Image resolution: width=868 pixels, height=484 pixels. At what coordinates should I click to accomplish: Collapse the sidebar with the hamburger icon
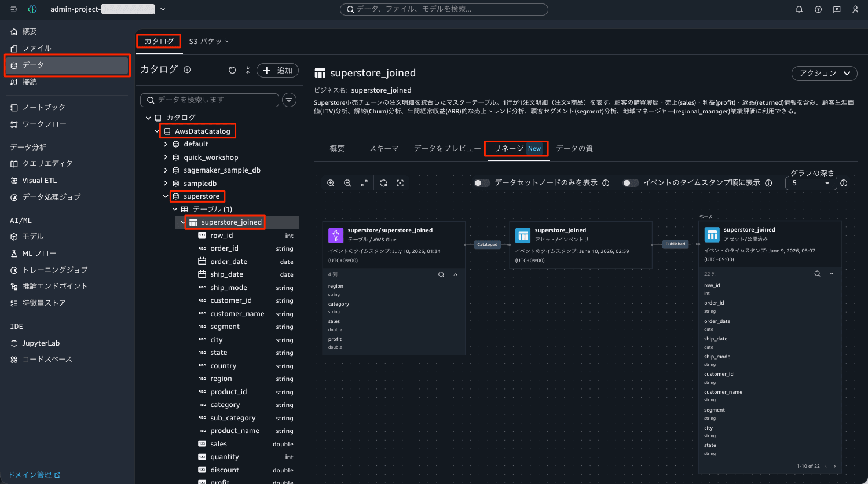click(14, 9)
